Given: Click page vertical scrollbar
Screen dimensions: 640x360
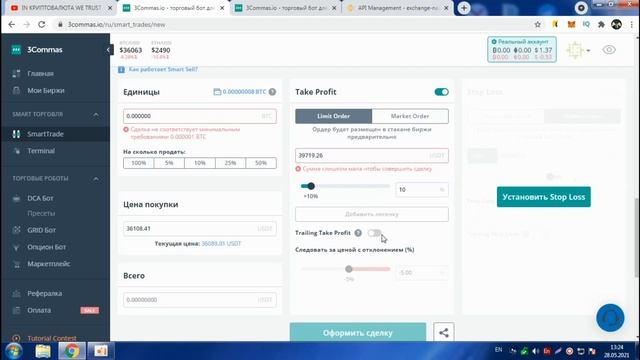Looking at the screenshot, I should [637, 237].
